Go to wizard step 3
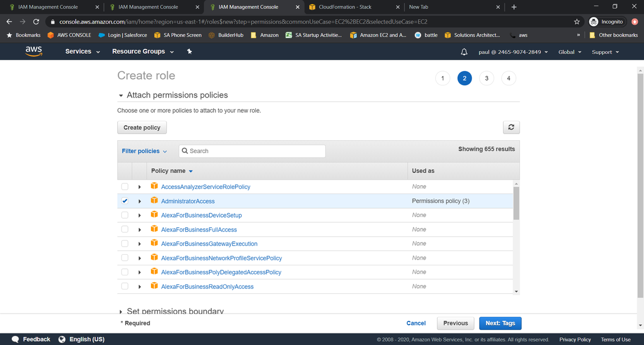644x345 pixels. click(487, 78)
